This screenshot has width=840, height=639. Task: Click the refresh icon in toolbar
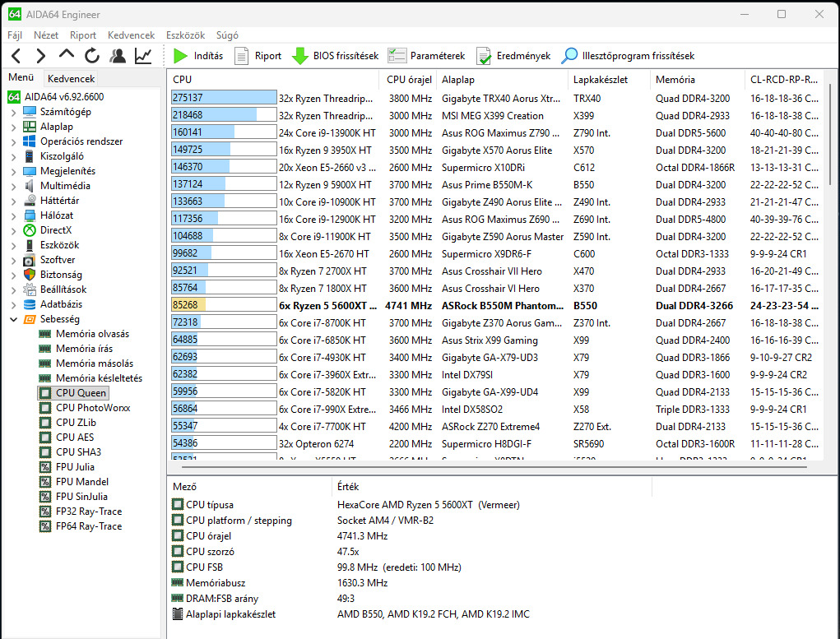coord(92,56)
